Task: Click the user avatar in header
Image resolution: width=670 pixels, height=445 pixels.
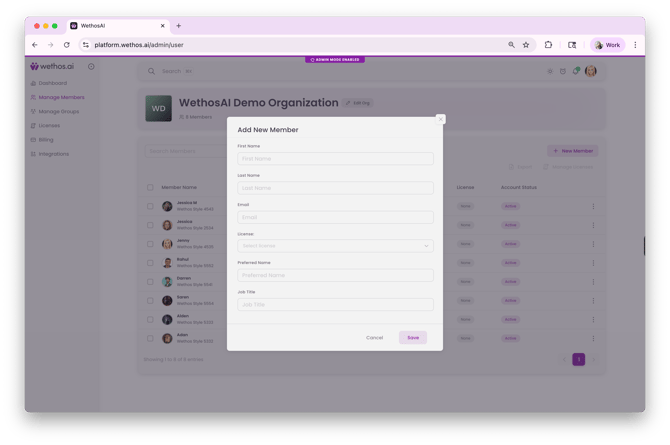Action: tap(591, 71)
